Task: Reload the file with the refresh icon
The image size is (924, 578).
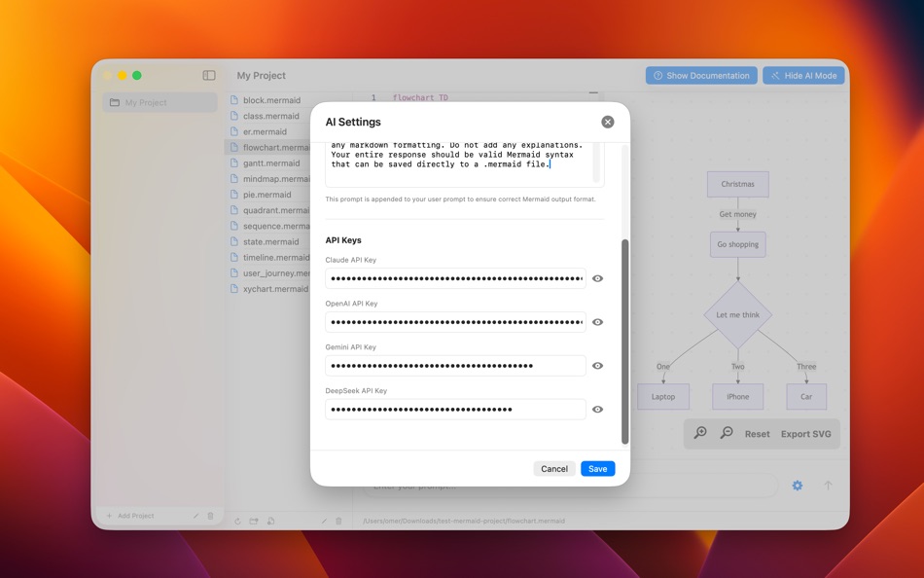Action: (238, 521)
